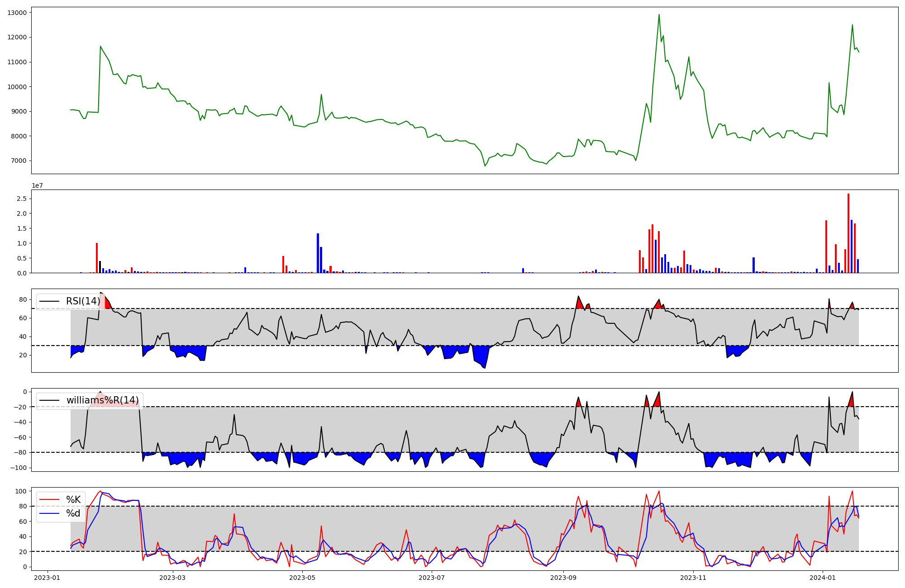The width and height of the screenshot is (905, 588).
Task: Click the 13000 price axis tick label
Action: tap(17, 13)
